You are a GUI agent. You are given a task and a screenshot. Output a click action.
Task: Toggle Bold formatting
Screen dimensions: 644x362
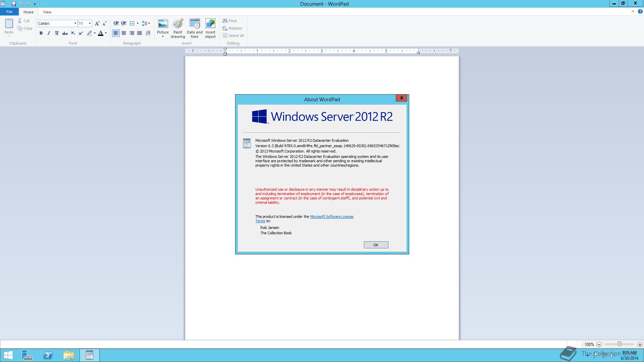[41, 33]
